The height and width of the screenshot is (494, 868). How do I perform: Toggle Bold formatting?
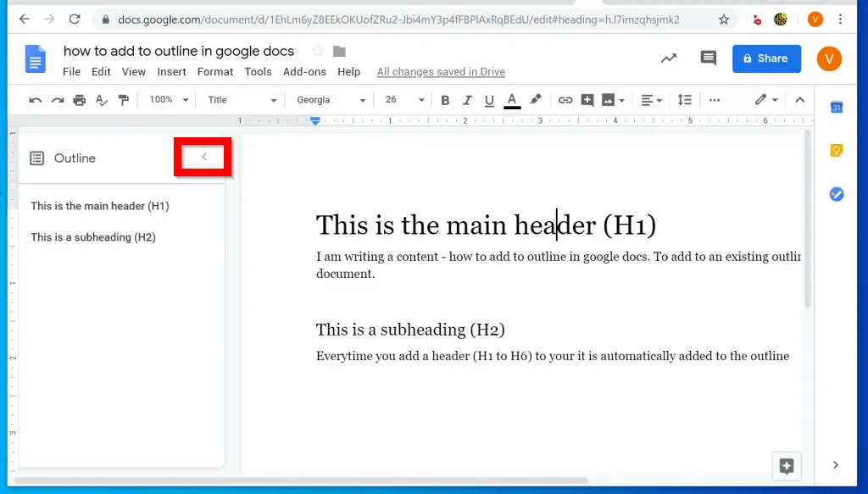point(445,100)
